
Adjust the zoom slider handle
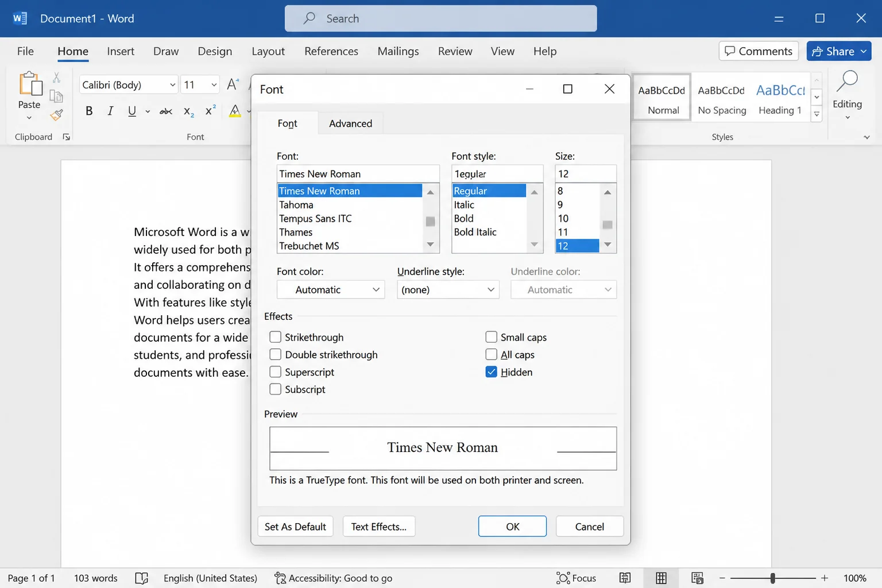point(773,578)
